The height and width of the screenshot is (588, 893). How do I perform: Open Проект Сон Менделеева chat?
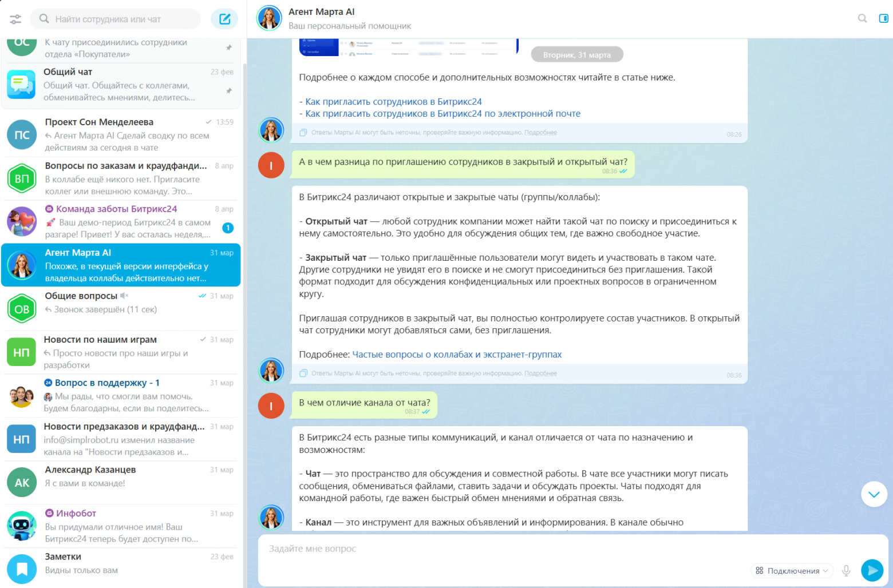[x=121, y=134]
